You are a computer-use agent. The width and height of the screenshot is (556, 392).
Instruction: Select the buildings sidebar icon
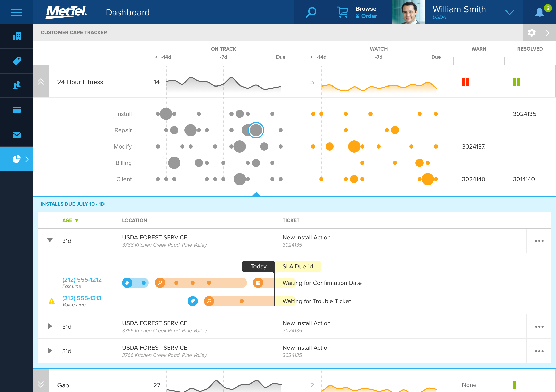click(16, 36)
